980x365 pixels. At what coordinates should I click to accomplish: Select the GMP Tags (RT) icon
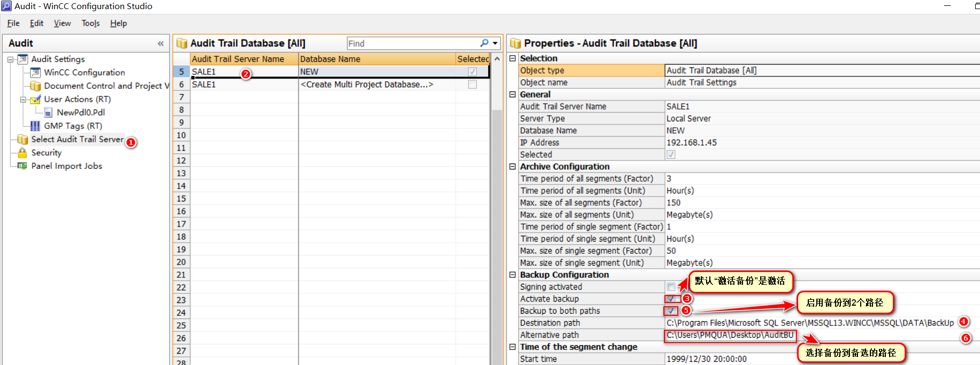35,126
